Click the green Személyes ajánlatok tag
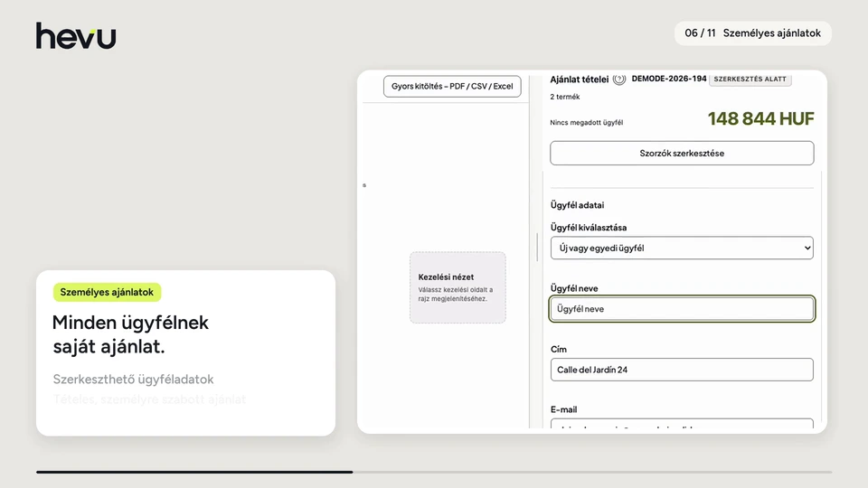The image size is (868, 488). (x=107, y=292)
